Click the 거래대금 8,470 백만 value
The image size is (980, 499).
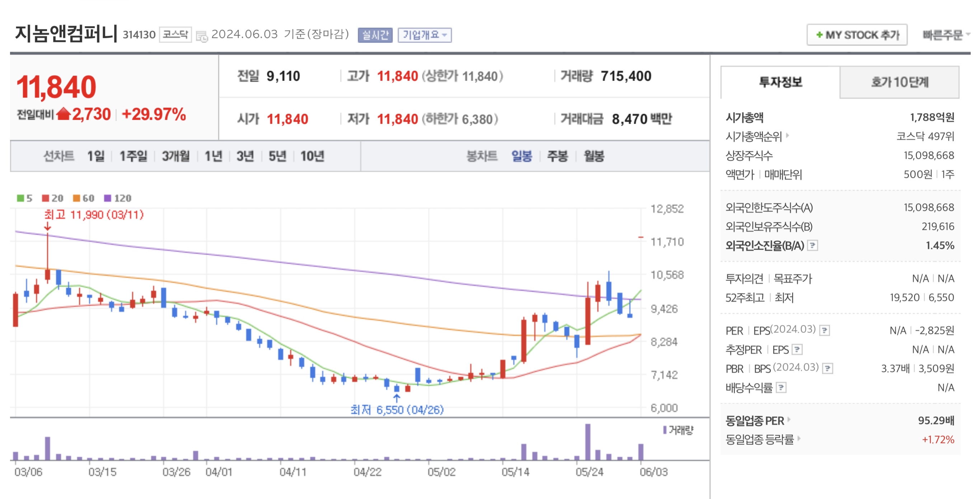pyautogui.click(x=642, y=119)
